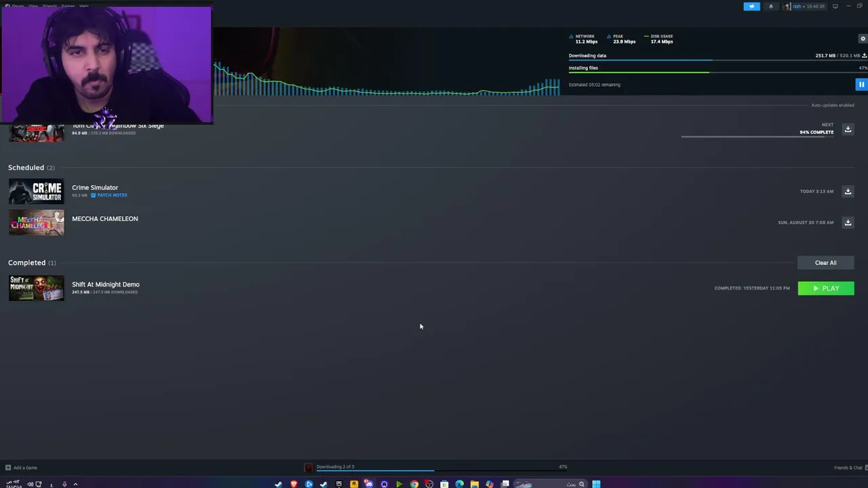Select the Crime Simulator title
868x488 pixels.
tap(95, 188)
